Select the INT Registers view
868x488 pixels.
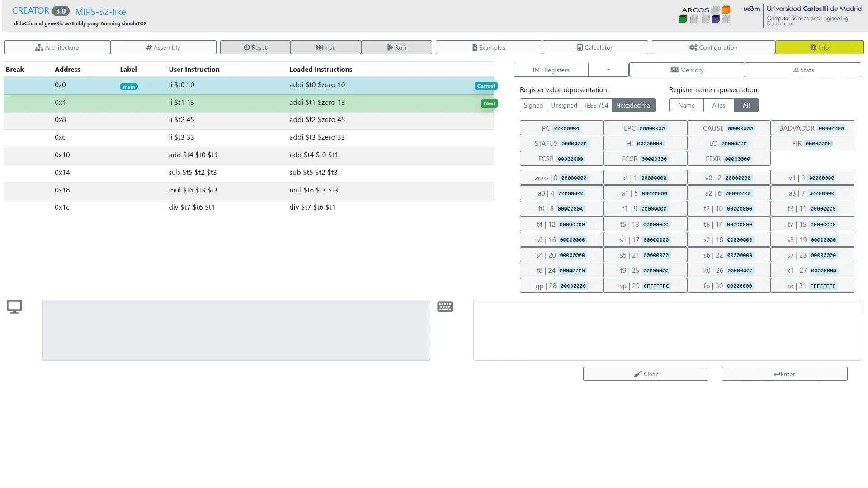(551, 70)
